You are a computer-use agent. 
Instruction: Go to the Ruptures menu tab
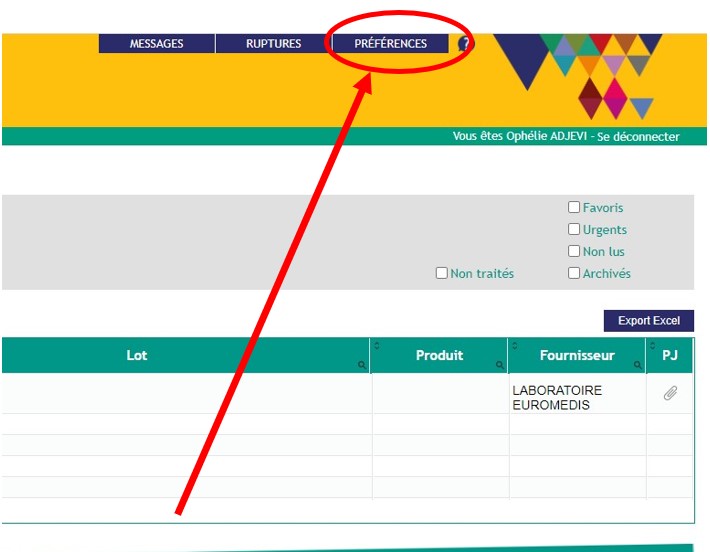click(273, 44)
